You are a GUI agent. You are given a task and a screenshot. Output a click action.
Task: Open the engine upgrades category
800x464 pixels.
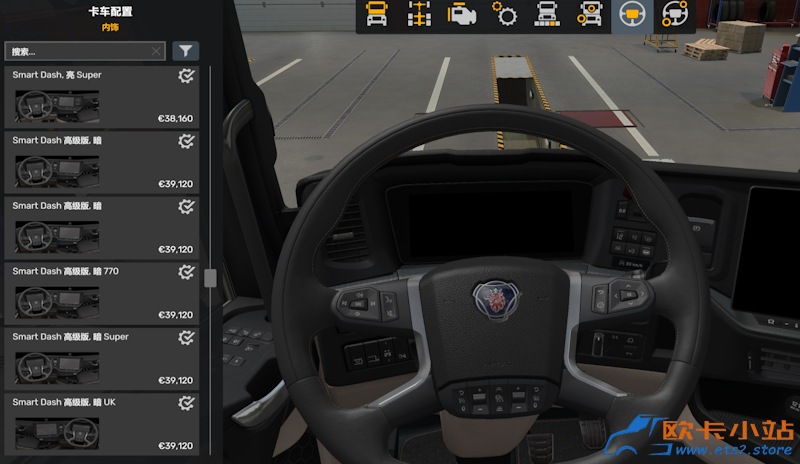pyautogui.click(x=462, y=15)
